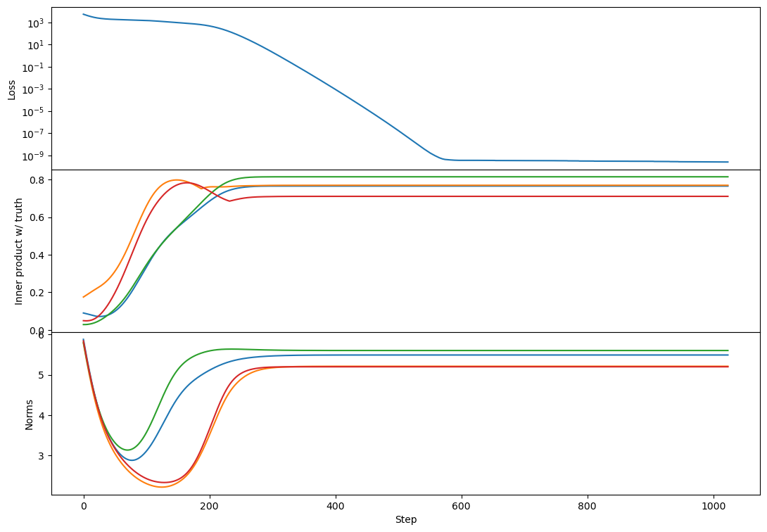
Task: Click the 0.6 tick on inner product axis
Action: tap(38, 217)
